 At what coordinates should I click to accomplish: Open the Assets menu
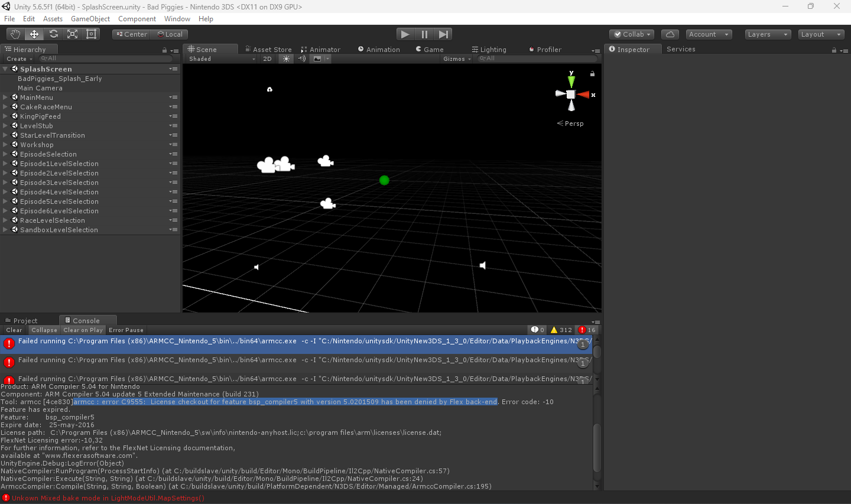pyautogui.click(x=53, y=19)
